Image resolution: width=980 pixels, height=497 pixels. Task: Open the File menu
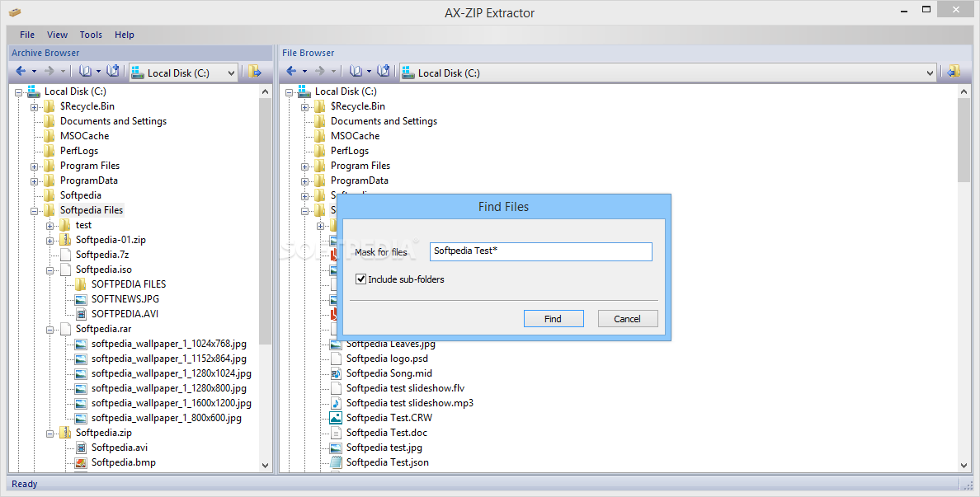click(27, 35)
